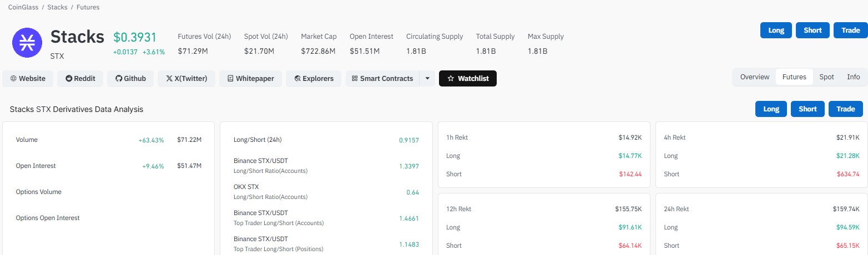Click the STX ticker under Stacks
Screen dimensions: 868x255
click(x=57, y=56)
